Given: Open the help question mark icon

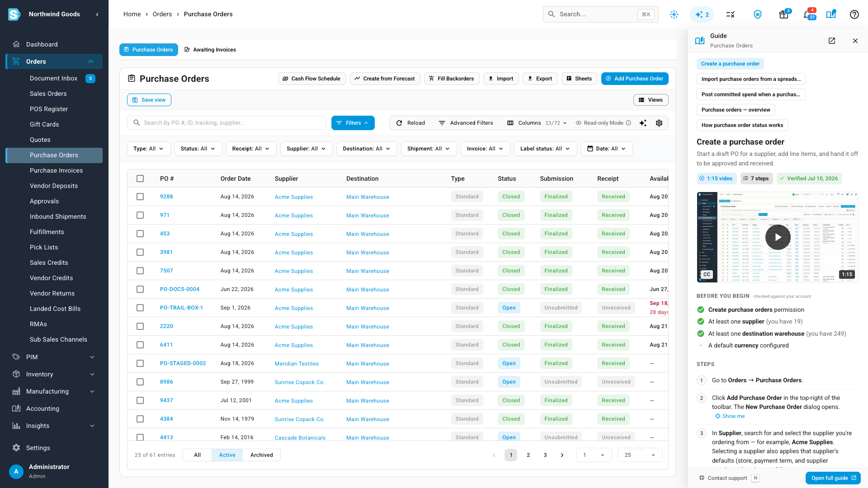Looking at the screenshot, I should click(854, 14).
